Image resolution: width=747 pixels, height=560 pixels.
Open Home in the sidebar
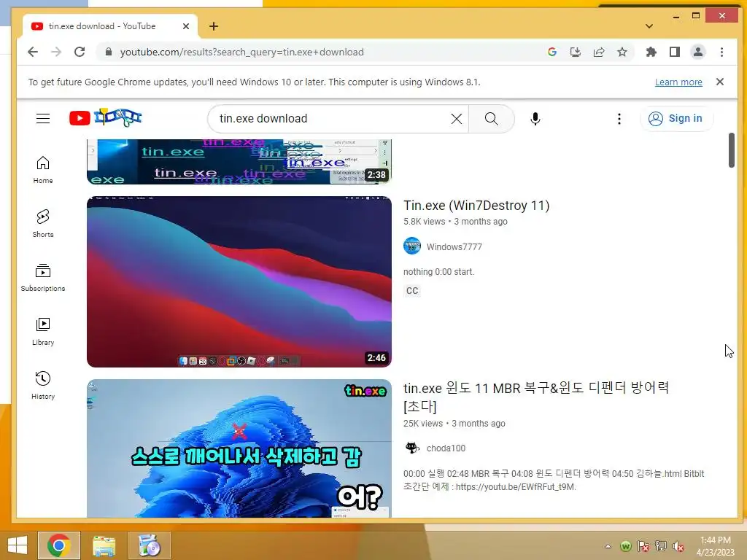click(43, 169)
